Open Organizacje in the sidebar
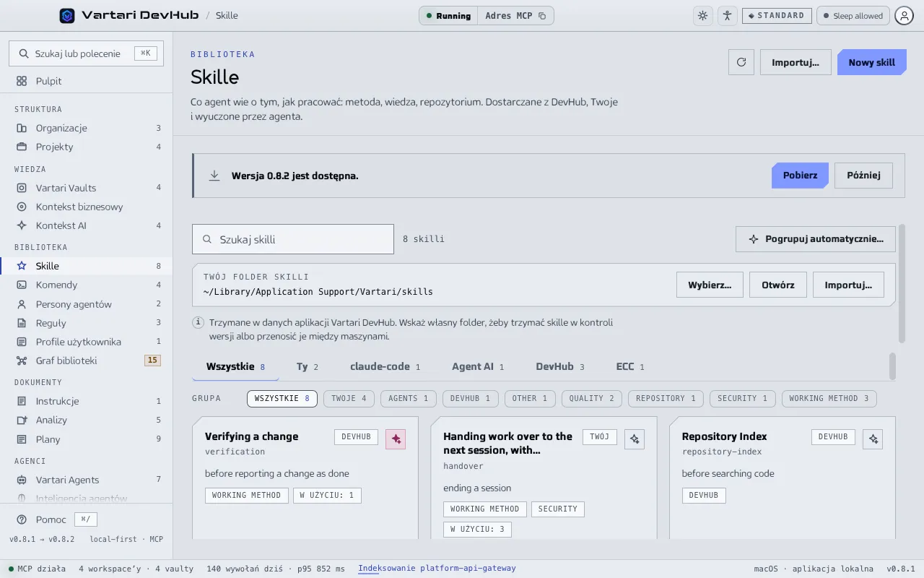The width and height of the screenshot is (924, 578). tap(87, 128)
